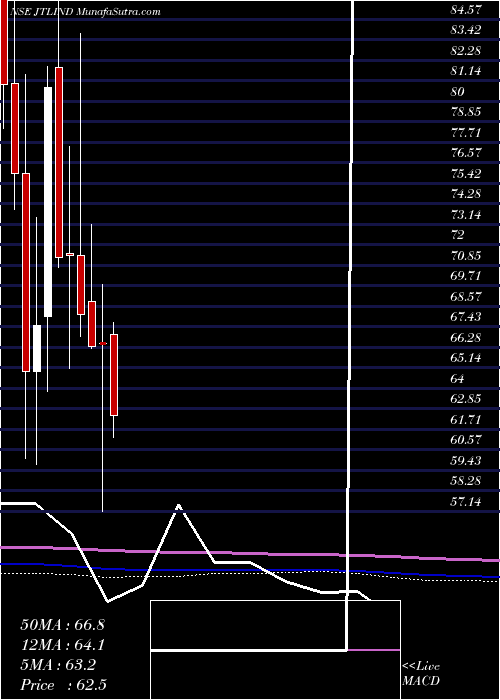Select the 76.57 price axis label
This screenshot has width=500, height=700.
tap(466, 152)
